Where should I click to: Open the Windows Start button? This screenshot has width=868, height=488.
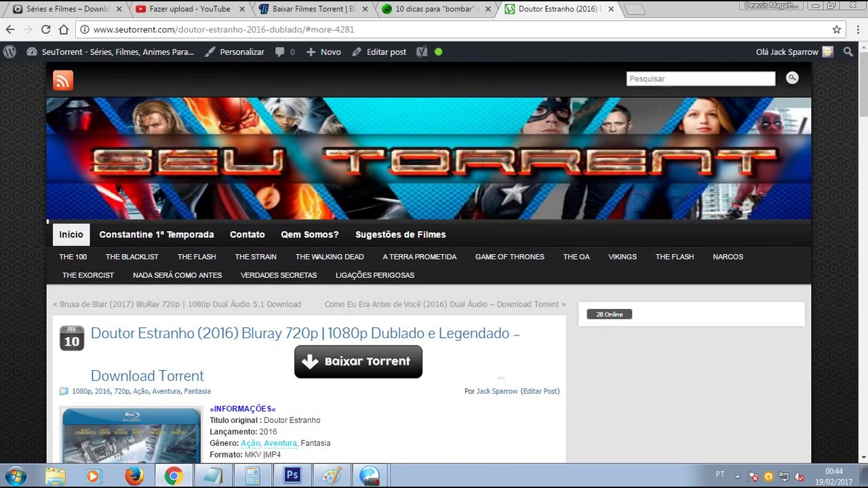[15, 476]
